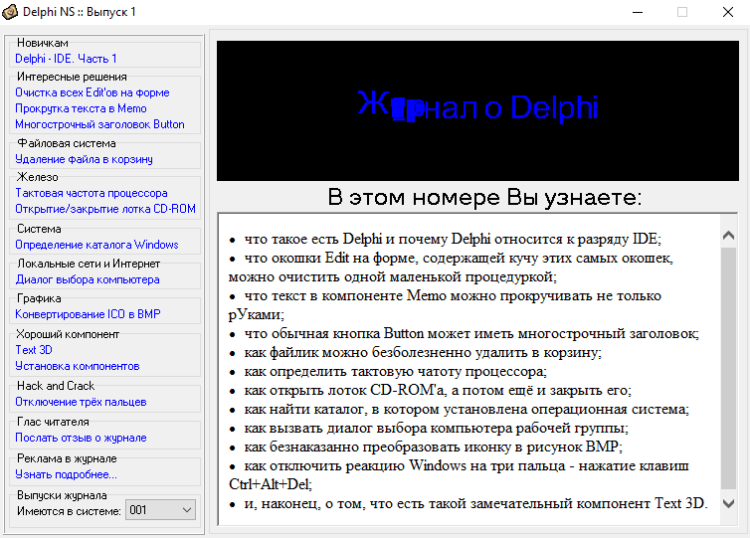Click "Узнать подробнее..." advertising link
Image resolution: width=750 pixels, height=538 pixels.
coord(66,474)
